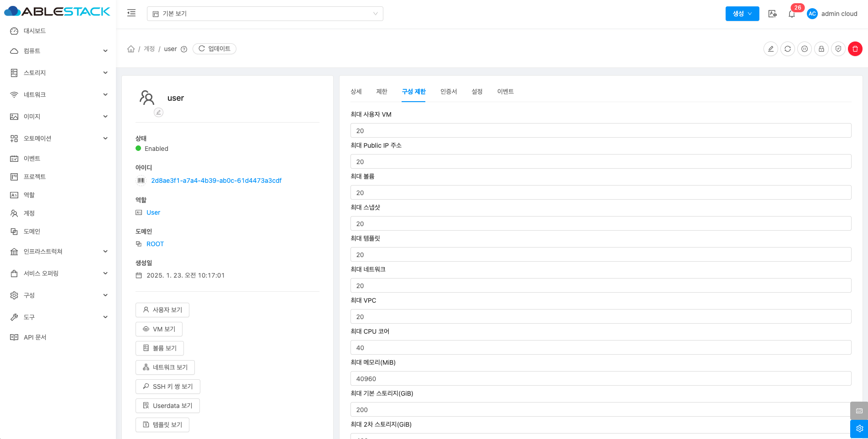Image resolution: width=868 pixels, height=439 pixels.
Task: Expand the 스토리지 sidebar menu
Action: [58, 73]
